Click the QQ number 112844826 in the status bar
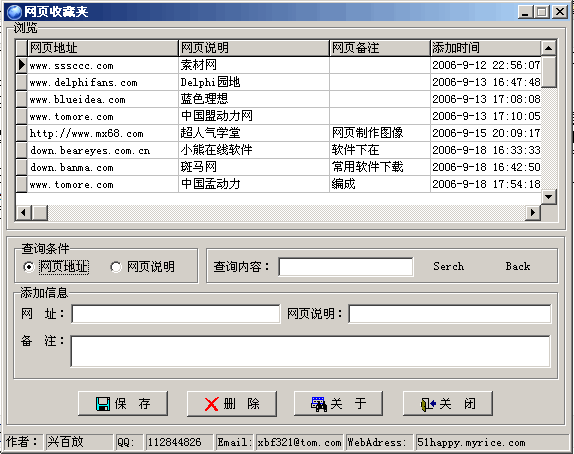 174,442
